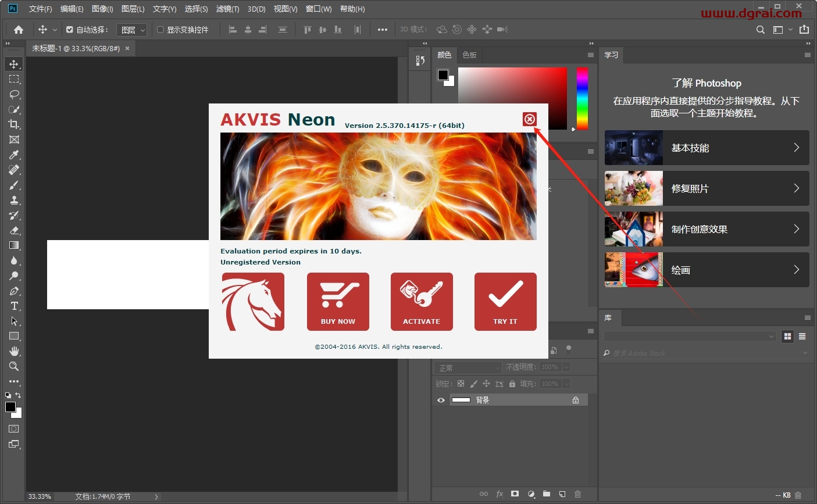This screenshot has height=504, width=817.
Task: Open the 图像(I) menu
Action: (102, 9)
